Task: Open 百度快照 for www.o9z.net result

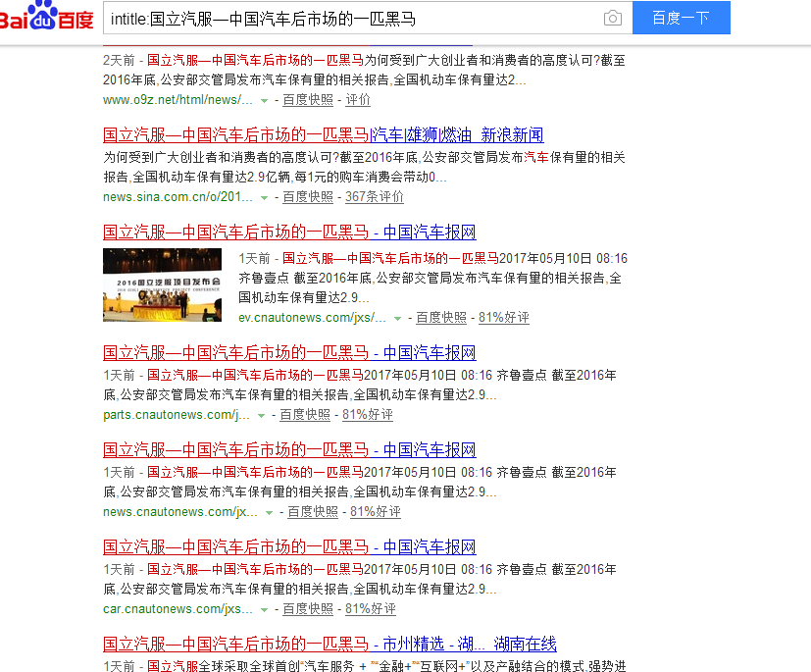Action: click(x=308, y=100)
